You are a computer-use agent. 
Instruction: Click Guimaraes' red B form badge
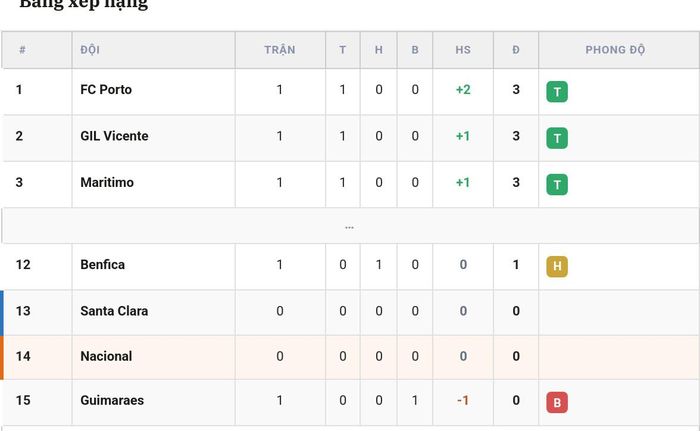(557, 402)
